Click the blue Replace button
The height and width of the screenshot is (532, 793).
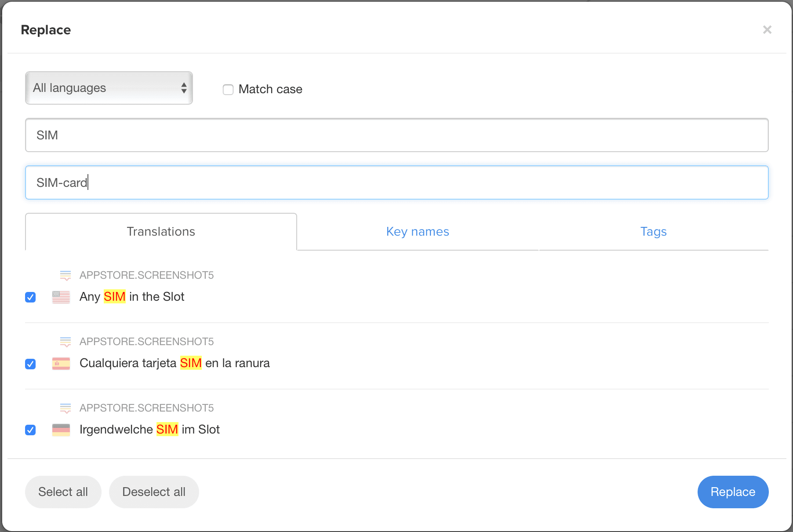tap(733, 492)
